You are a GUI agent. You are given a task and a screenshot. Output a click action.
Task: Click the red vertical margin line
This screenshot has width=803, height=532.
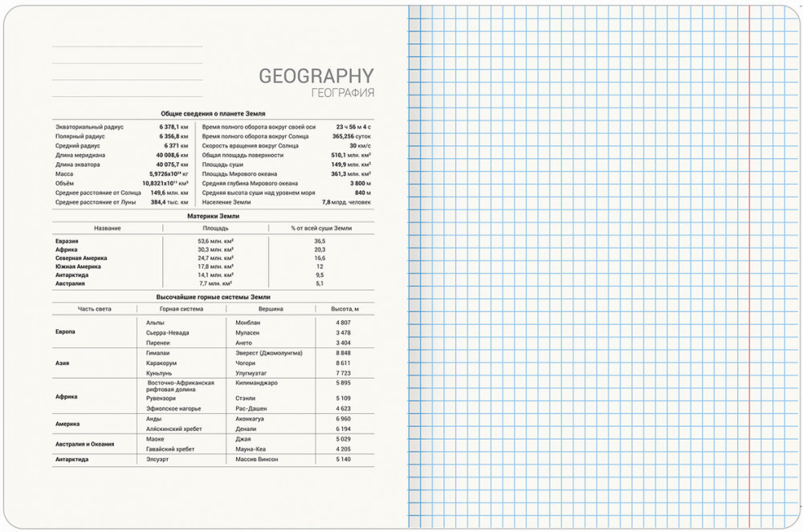[x=749, y=265]
